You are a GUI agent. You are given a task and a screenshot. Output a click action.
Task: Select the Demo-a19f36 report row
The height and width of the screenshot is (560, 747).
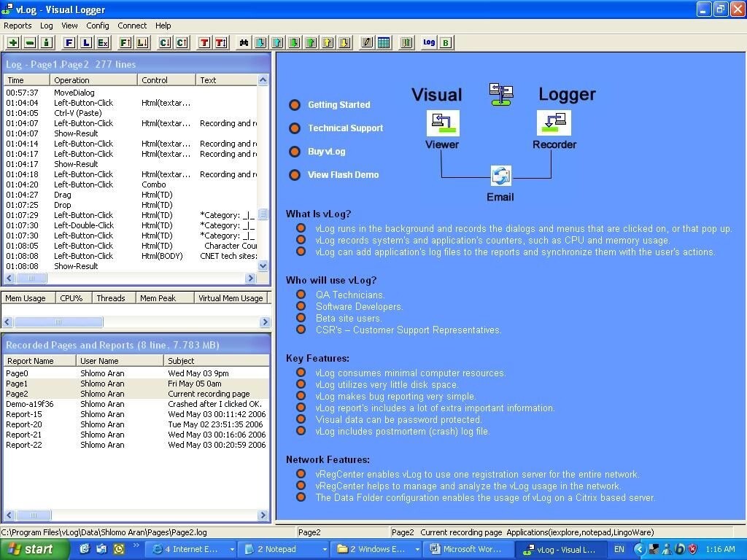136,404
